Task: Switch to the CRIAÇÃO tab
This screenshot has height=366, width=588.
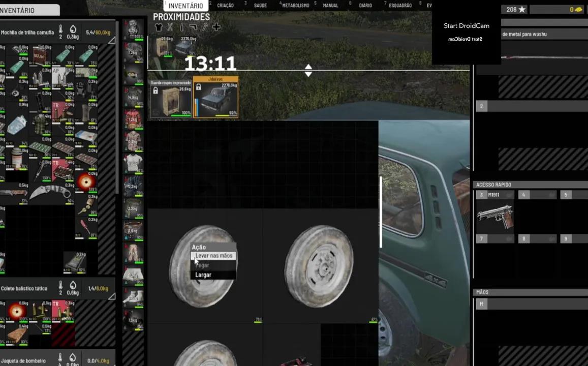Action: click(225, 5)
